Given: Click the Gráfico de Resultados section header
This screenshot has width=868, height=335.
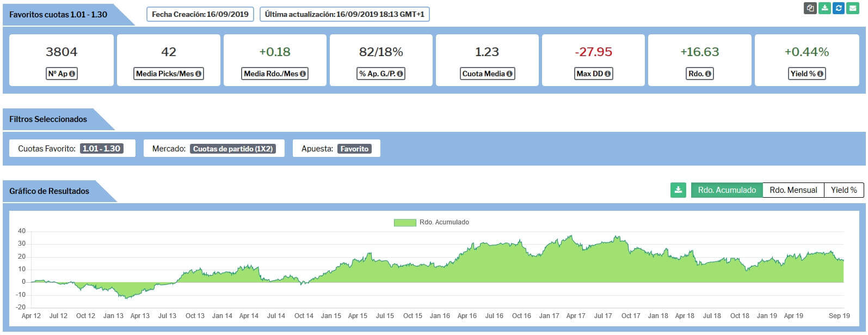Looking at the screenshot, I should click(49, 191).
